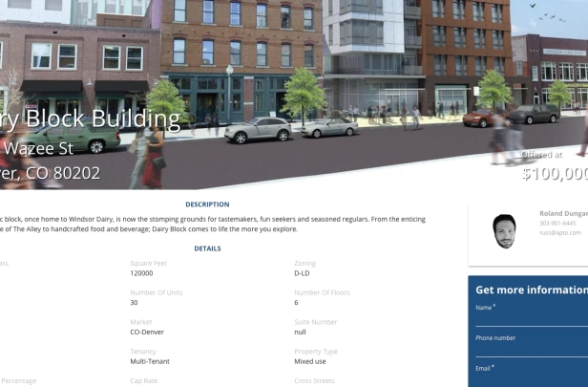Click the Tenancy value Multi-Tenant
This screenshot has height=387, width=588.
click(x=150, y=361)
